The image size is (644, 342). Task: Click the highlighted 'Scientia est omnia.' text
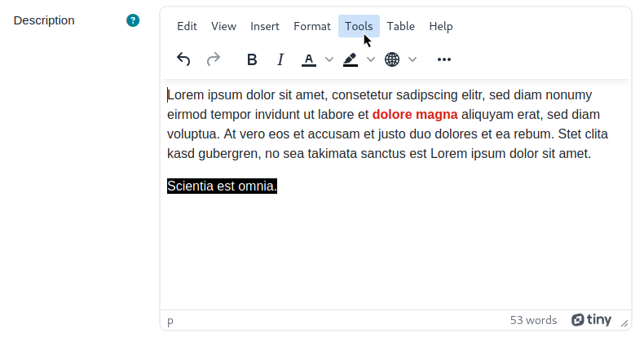(x=222, y=186)
